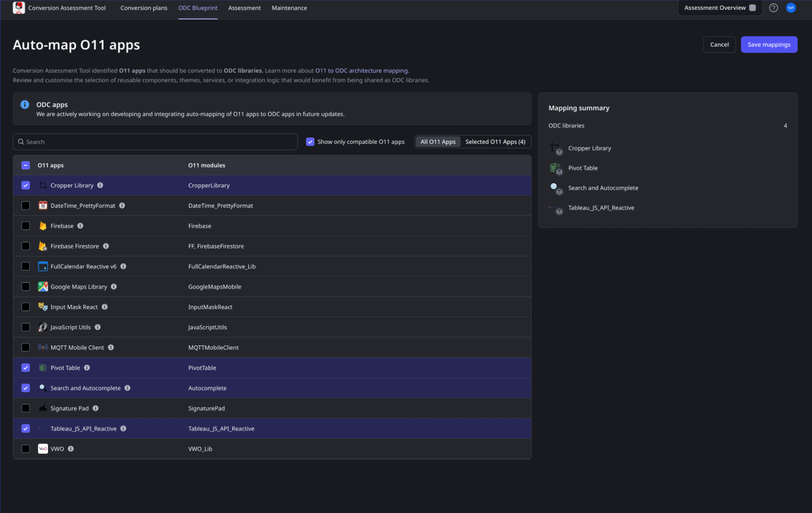
Task: Toggle the select-all O11 apps header checkbox
Action: coord(26,165)
